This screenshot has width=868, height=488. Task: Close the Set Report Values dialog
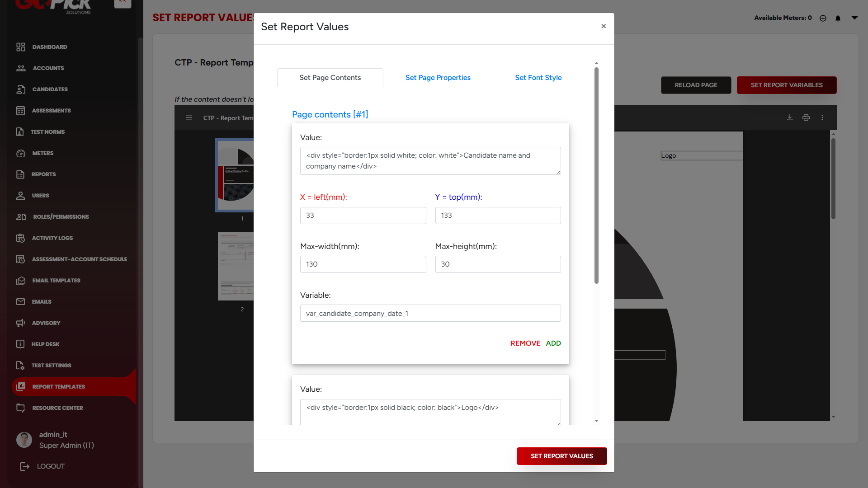604,26
